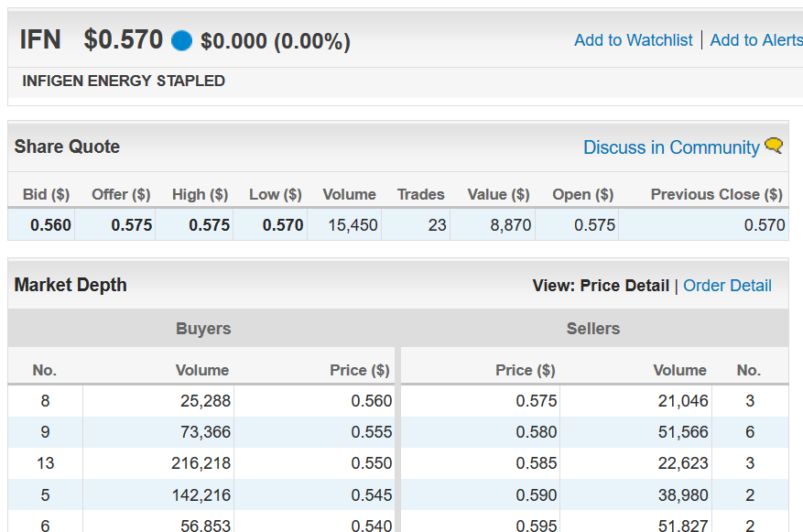803x532 pixels.
Task: Switch market depth to Order Detail view
Action: 727,286
